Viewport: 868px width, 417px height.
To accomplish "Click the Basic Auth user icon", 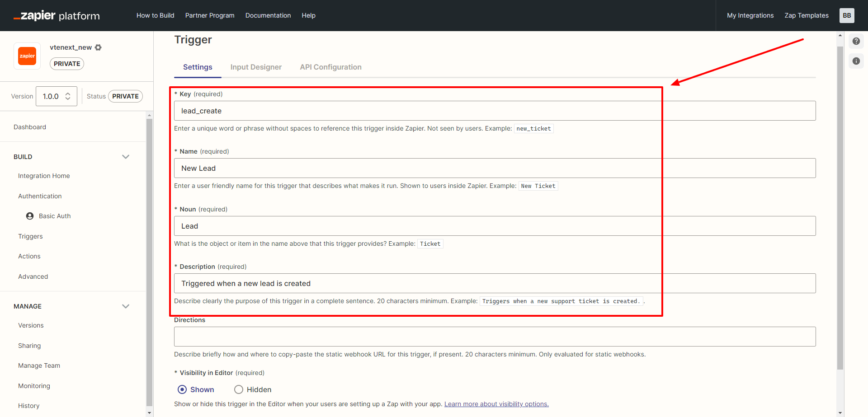I will tap(30, 216).
